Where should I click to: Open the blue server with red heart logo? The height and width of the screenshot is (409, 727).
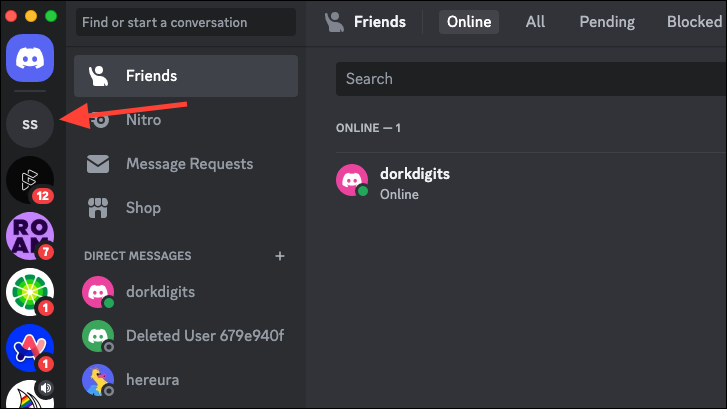pos(30,348)
